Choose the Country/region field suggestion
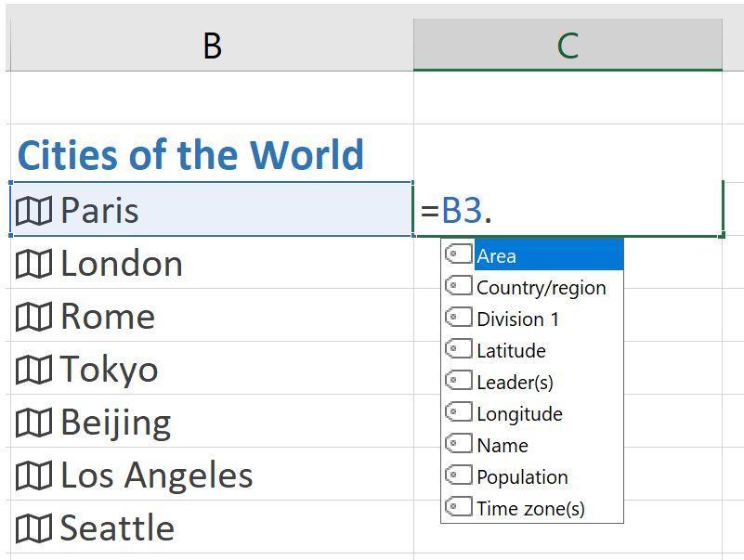This screenshot has width=744, height=560. [541, 288]
